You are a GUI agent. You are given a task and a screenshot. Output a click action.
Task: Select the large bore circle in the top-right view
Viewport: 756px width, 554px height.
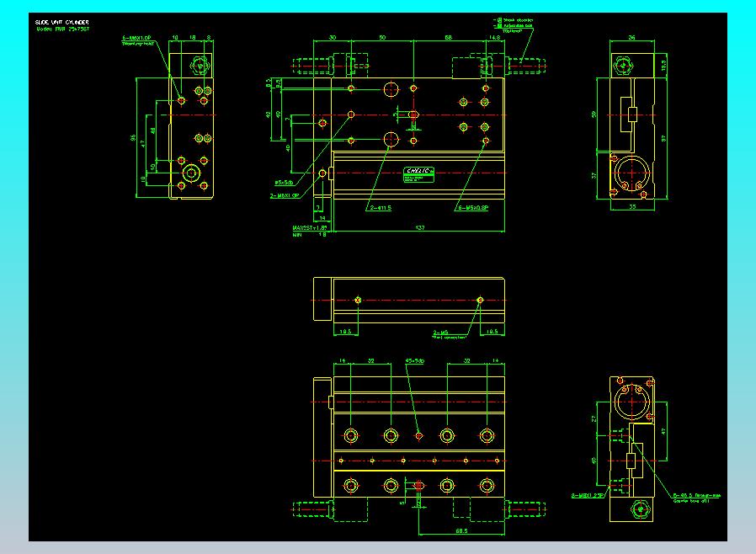[631, 173]
